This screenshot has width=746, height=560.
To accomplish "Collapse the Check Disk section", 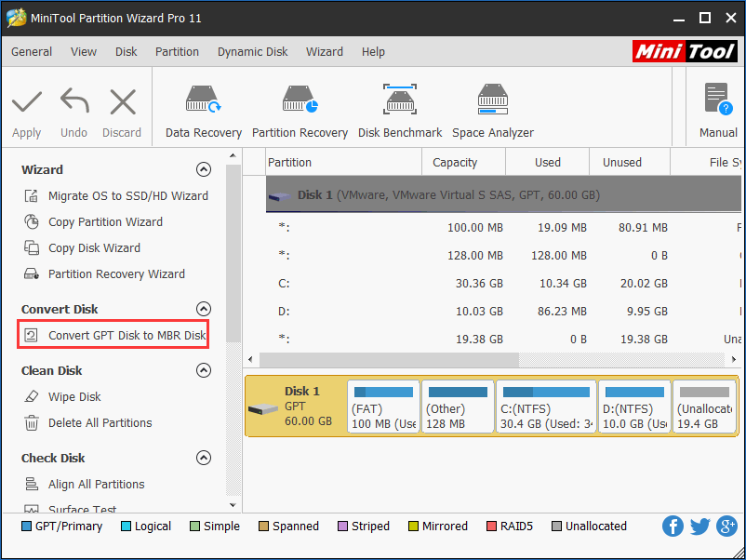I will pos(204,458).
